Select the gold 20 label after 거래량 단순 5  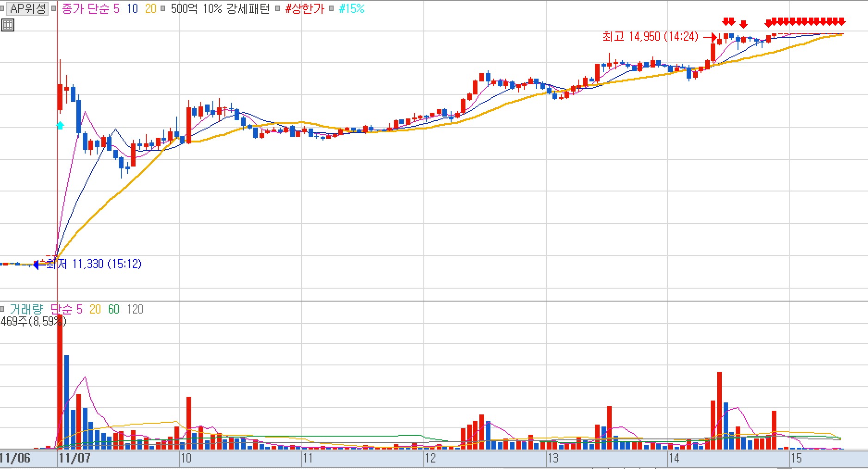pos(95,309)
